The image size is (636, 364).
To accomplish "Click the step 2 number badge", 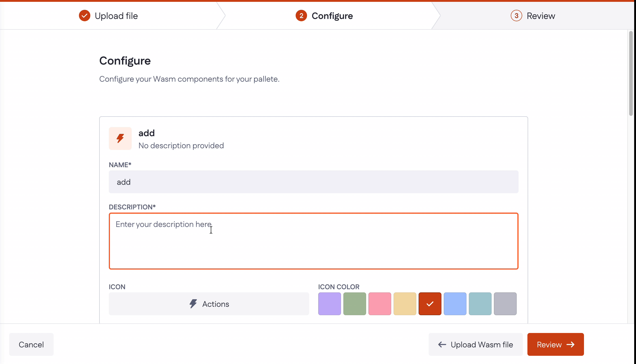I will 301,16.
